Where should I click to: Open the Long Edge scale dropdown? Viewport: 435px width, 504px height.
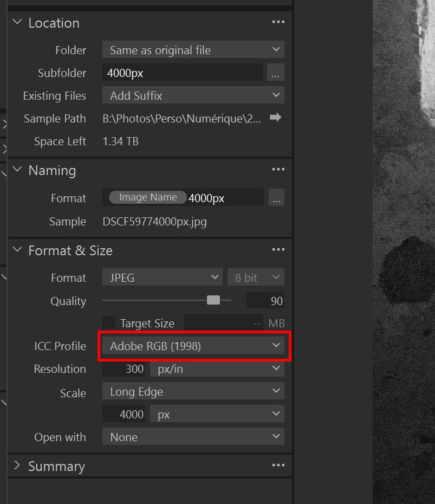(193, 391)
